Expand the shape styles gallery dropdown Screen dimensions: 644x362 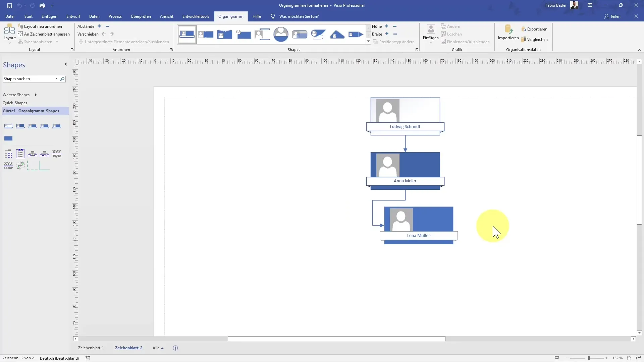coord(368,42)
